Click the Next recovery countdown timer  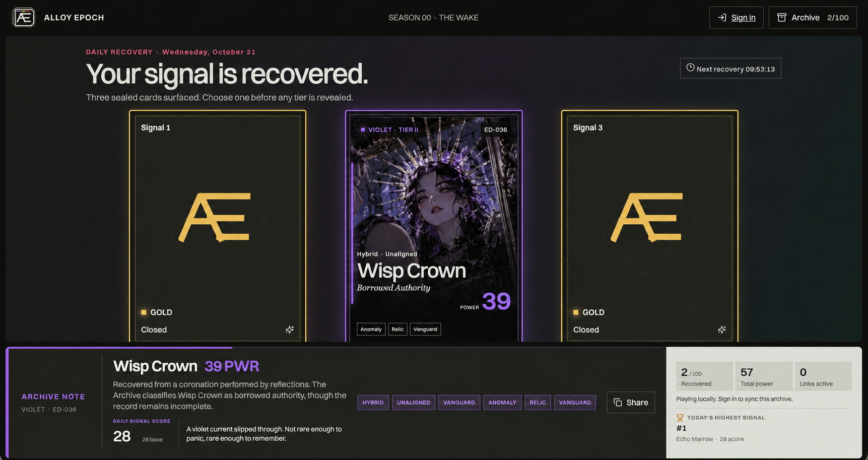click(x=730, y=69)
